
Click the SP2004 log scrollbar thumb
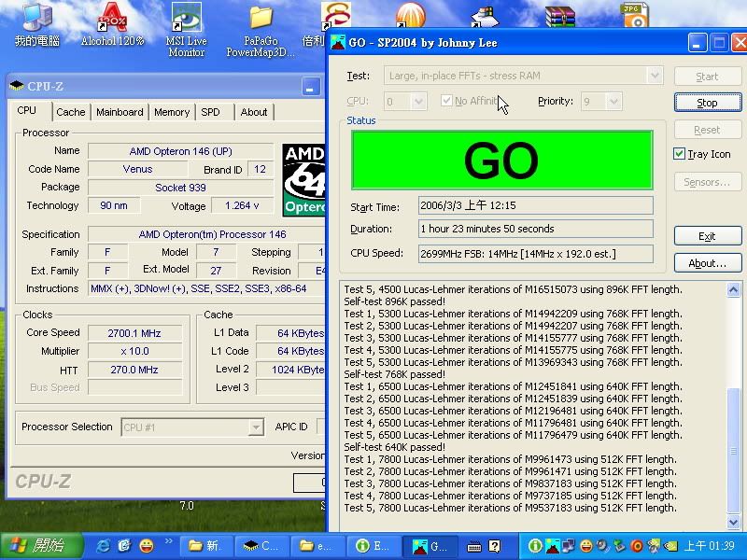pyautogui.click(x=734, y=451)
